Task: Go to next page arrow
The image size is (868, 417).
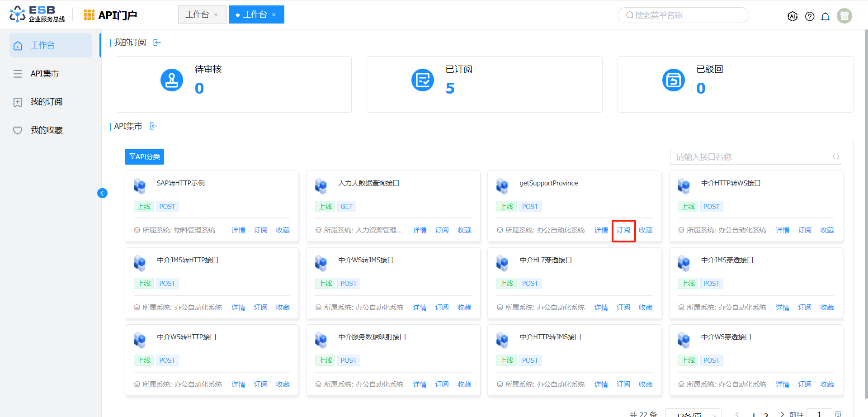Action: [782, 414]
